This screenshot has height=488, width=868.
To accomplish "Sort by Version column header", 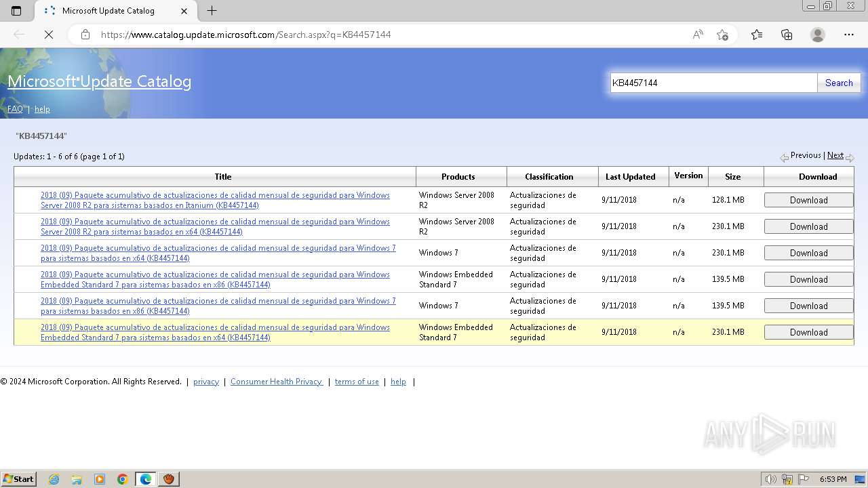I will click(688, 176).
